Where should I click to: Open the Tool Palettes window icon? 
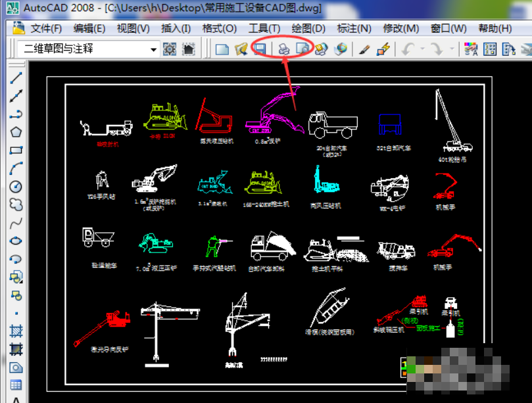(509, 49)
